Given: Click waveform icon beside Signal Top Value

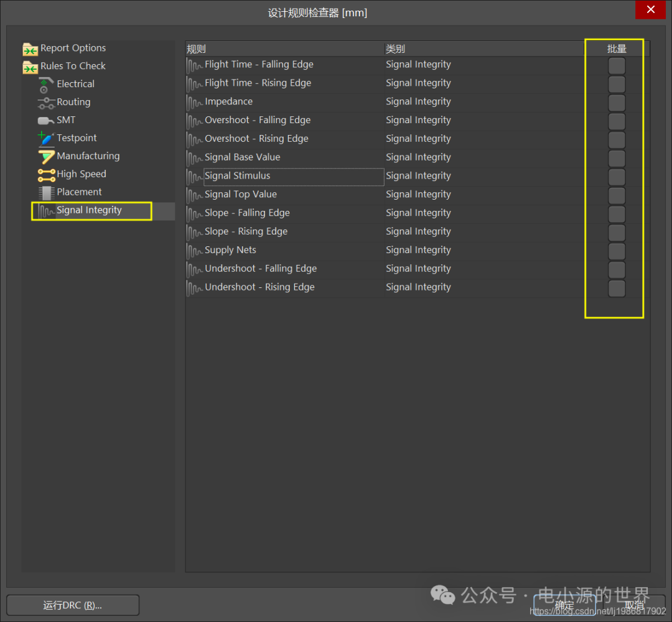Looking at the screenshot, I should [x=195, y=195].
